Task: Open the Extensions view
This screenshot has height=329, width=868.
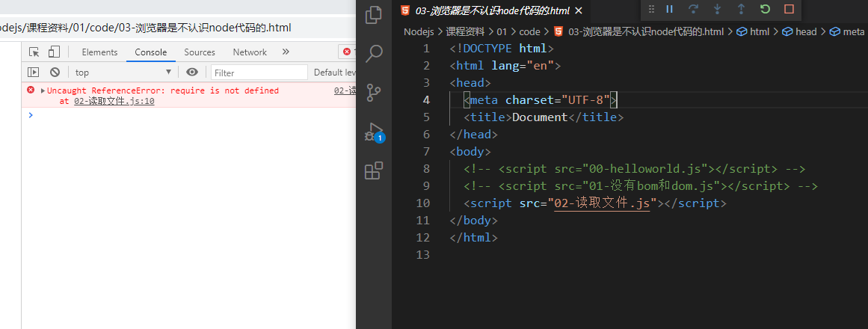Action: point(375,170)
